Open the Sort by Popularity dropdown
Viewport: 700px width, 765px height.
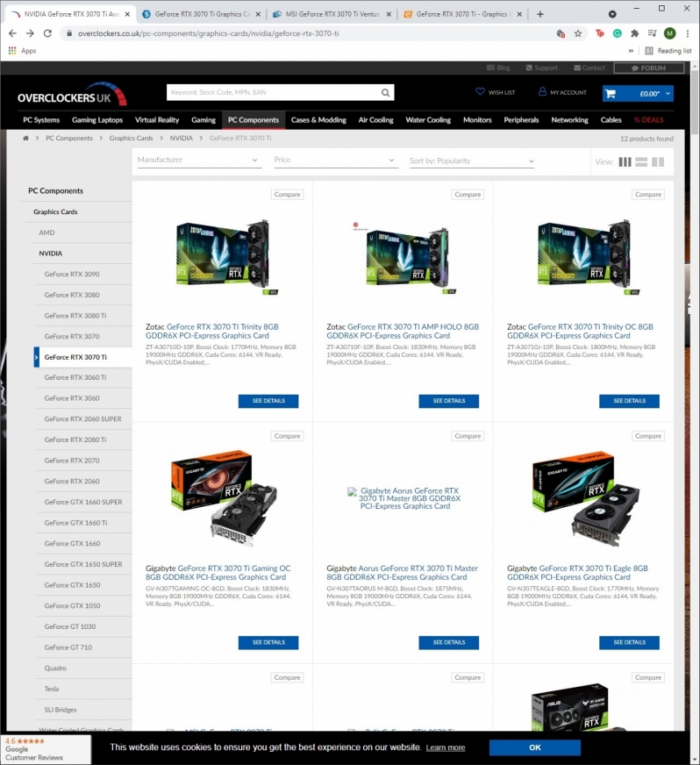click(472, 161)
